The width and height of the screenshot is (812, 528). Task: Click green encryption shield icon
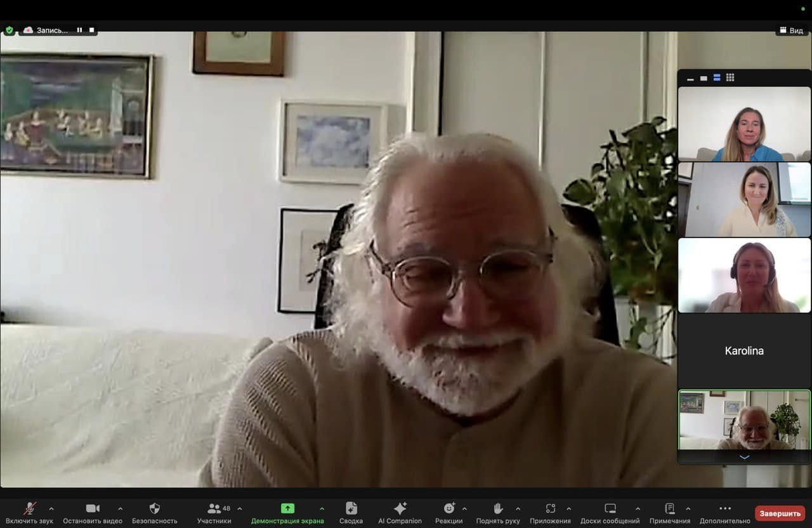(x=9, y=30)
